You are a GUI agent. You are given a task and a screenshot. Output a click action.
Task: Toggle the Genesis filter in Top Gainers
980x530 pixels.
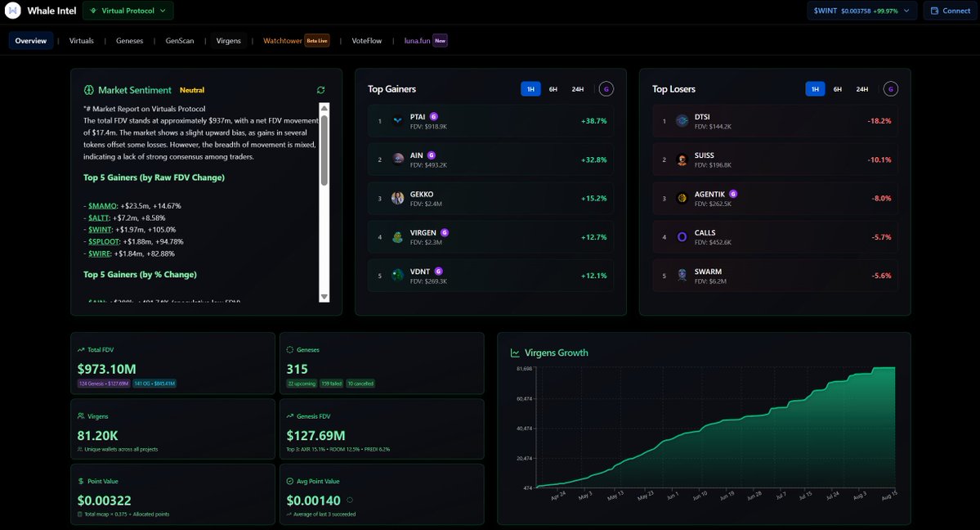click(x=606, y=89)
